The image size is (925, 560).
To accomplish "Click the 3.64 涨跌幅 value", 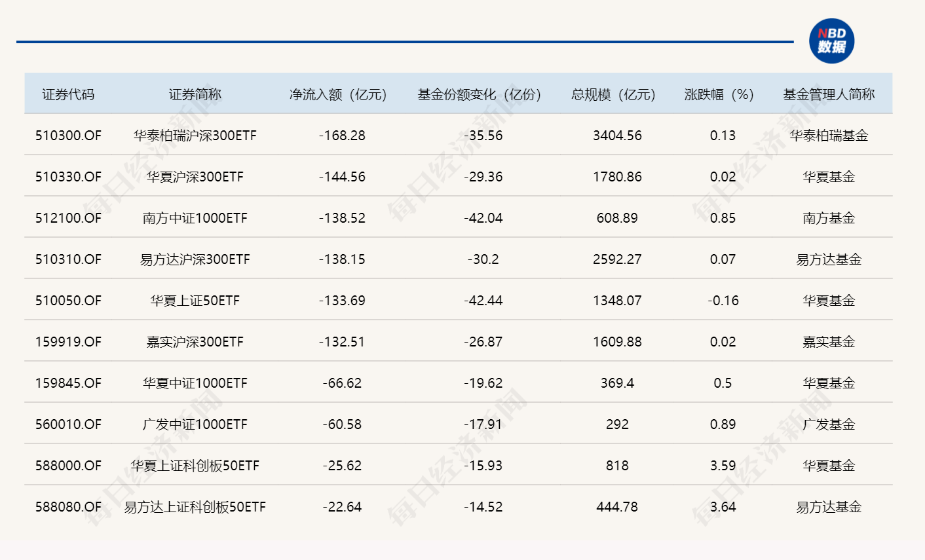I will 722,506.
